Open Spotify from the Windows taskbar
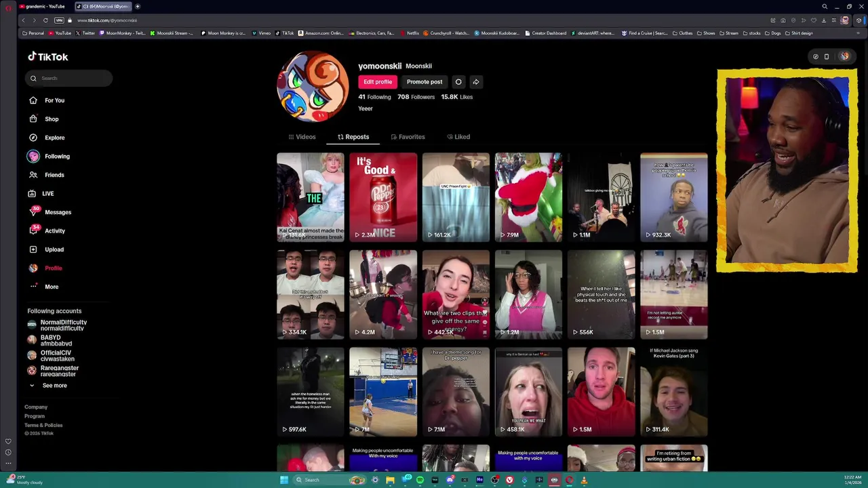The height and width of the screenshot is (488, 868). 420,480
